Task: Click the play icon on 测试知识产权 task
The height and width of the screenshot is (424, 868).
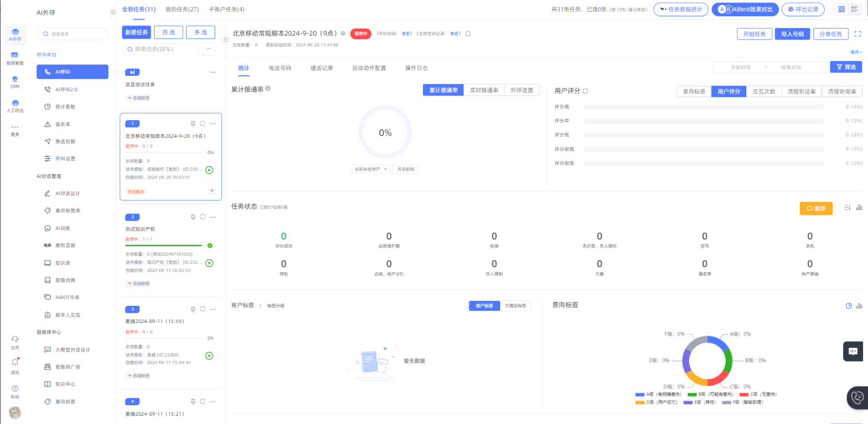Action: (209, 263)
